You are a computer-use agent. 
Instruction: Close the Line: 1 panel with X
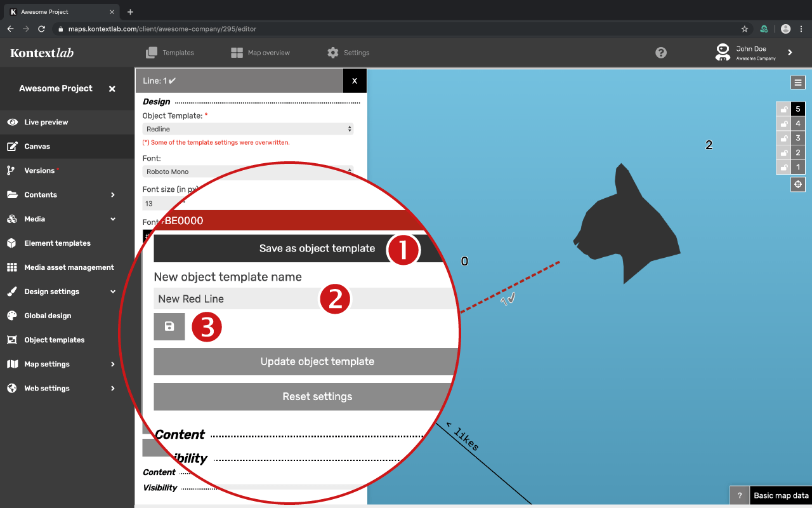[355, 81]
